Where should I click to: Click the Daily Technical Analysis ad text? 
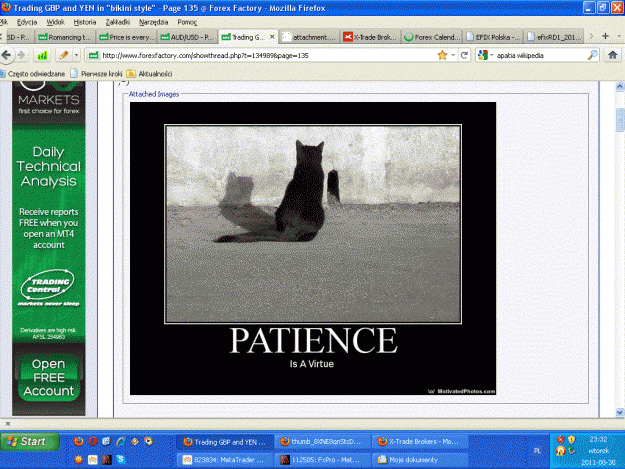tap(49, 167)
